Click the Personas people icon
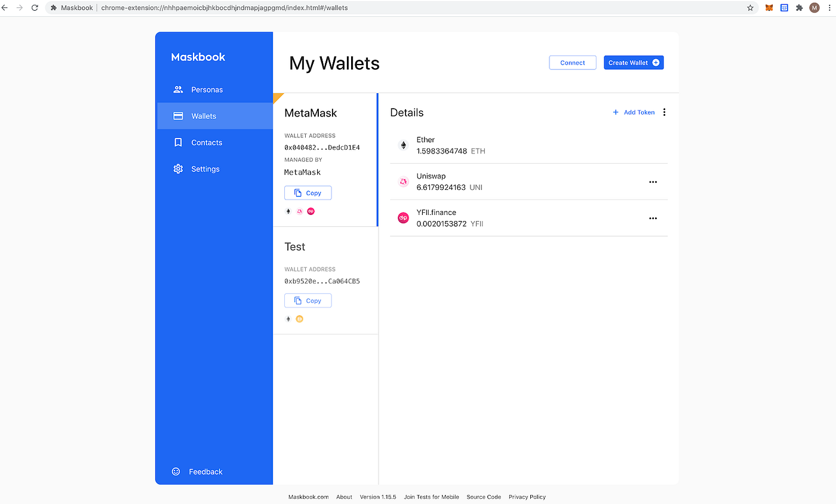836x504 pixels. click(178, 90)
